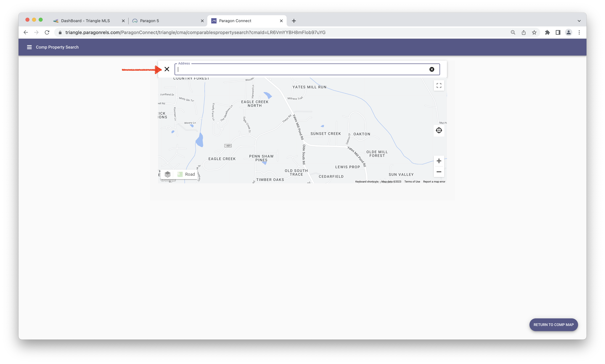Zoom out on the map
This screenshot has width=605, height=364.
click(x=439, y=172)
